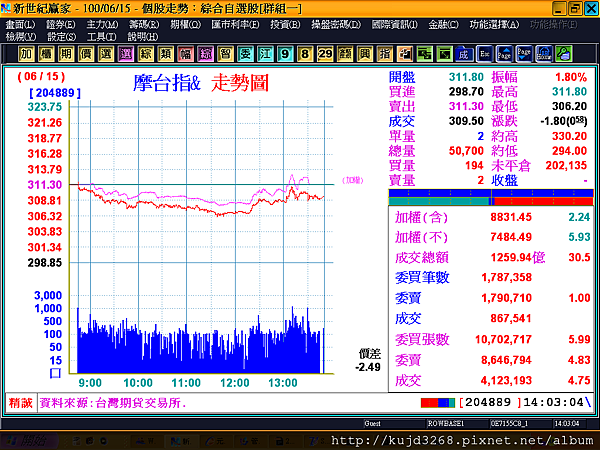Click the 指 (index) toolbar icon
This screenshot has height=450, width=600.
click(385, 54)
